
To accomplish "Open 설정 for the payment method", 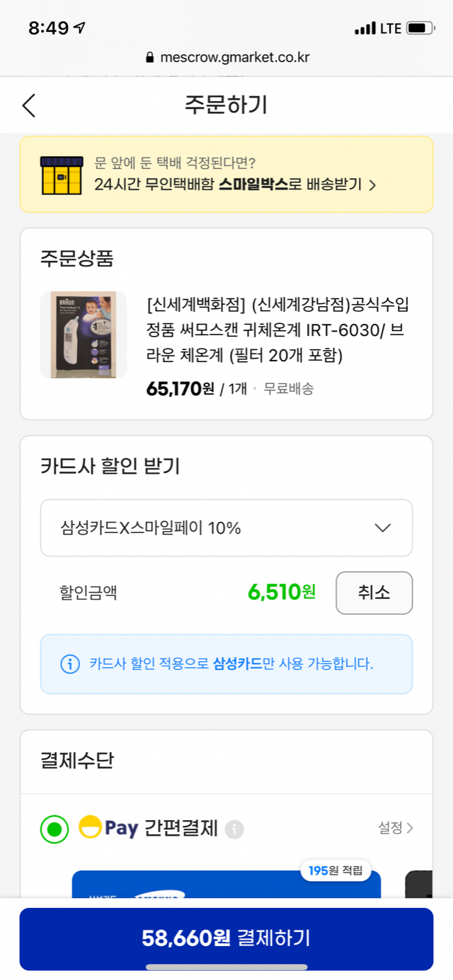I will [x=395, y=827].
